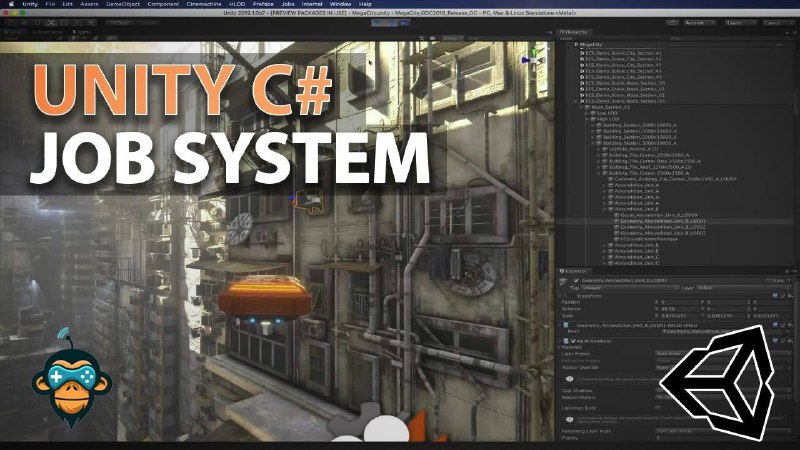Open the Assets menu
Image resolution: width=800 pixels, height=450 pixels.
89,4
